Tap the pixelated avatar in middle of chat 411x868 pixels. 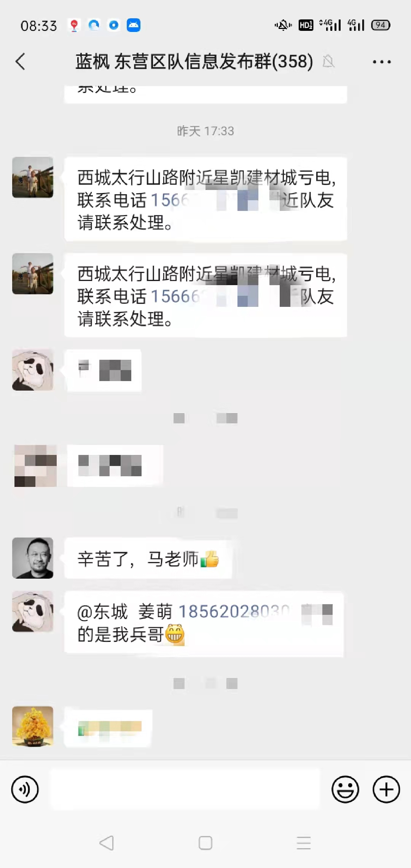pos(35,466)
